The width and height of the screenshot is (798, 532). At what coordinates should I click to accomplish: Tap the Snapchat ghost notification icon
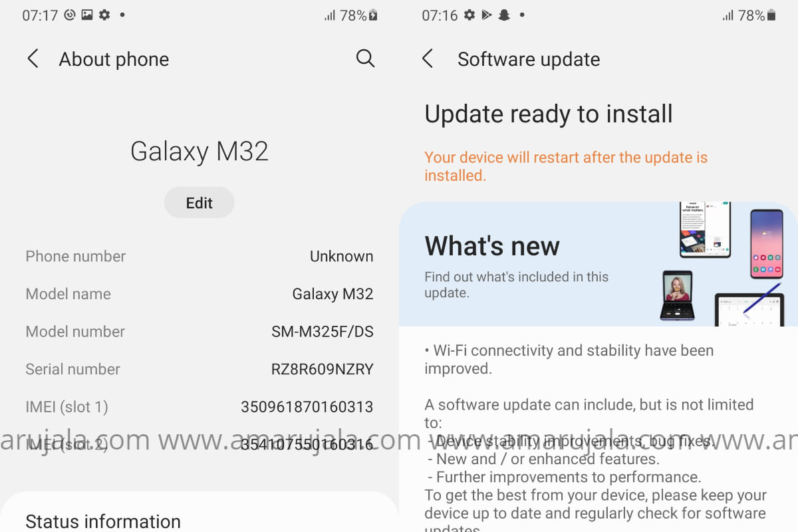pos(504,15)
